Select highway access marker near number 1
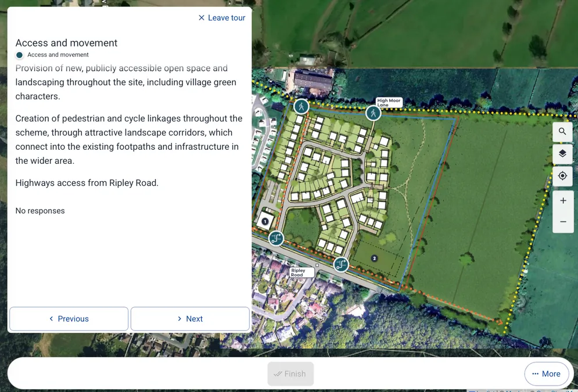This screenshot has width=578, height=392. pyautogui.click(x=276, y=238)
